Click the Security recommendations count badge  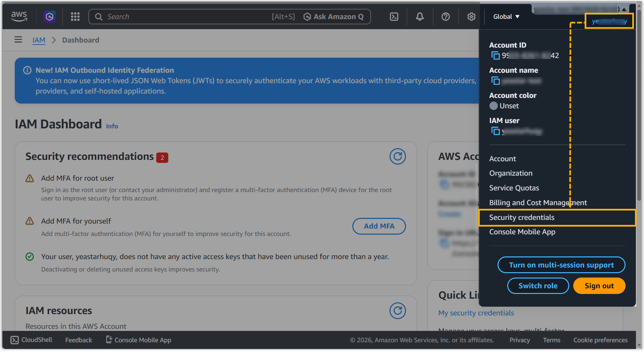[x=162, y=158]
